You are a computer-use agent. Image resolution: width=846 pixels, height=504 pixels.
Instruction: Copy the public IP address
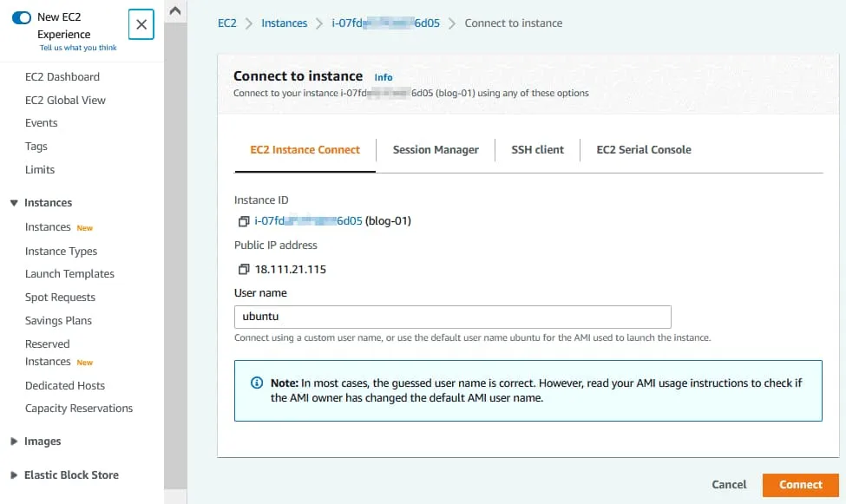pyautogui.click(x=244, y=270)
